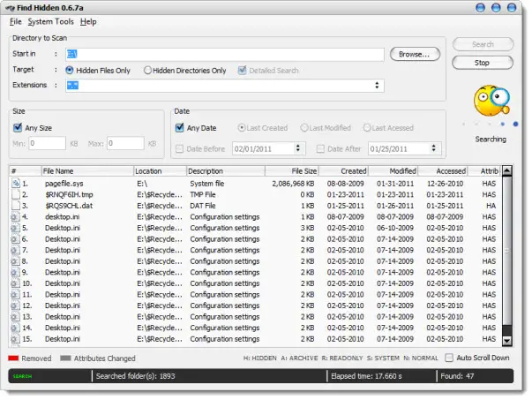Sort results by File Name column
The width and height of the screenshot is (532, 400).
(x=87, y=171)
